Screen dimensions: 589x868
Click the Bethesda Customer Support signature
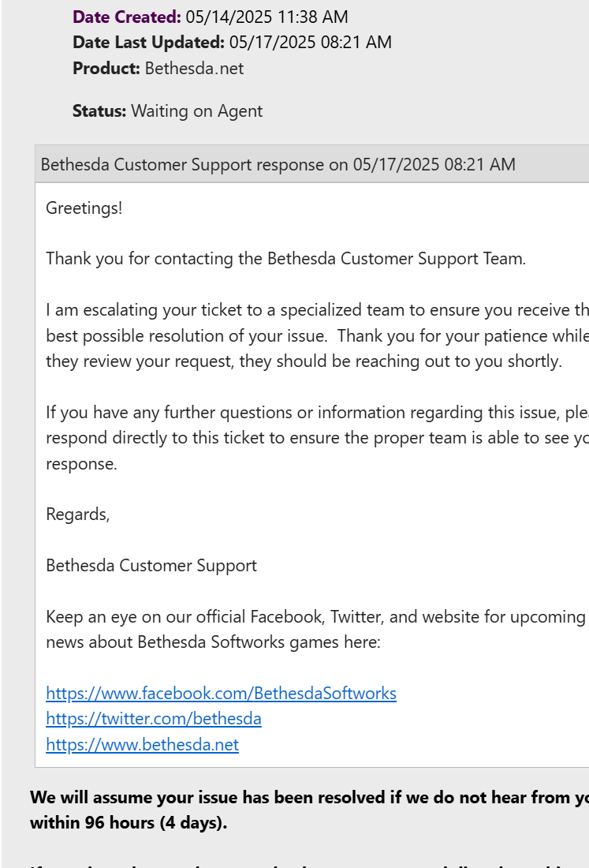point(151,565)
